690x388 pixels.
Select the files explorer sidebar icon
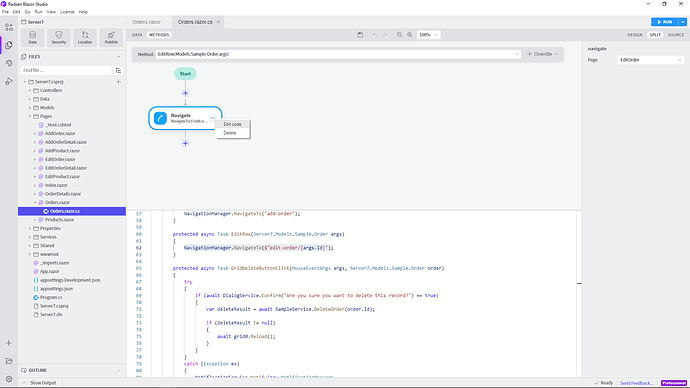point(9,45)
